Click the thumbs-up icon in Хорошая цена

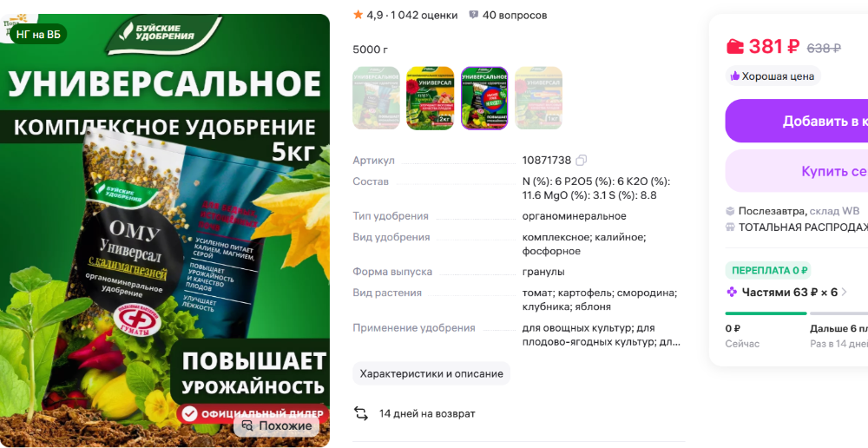tap(734, 76)
